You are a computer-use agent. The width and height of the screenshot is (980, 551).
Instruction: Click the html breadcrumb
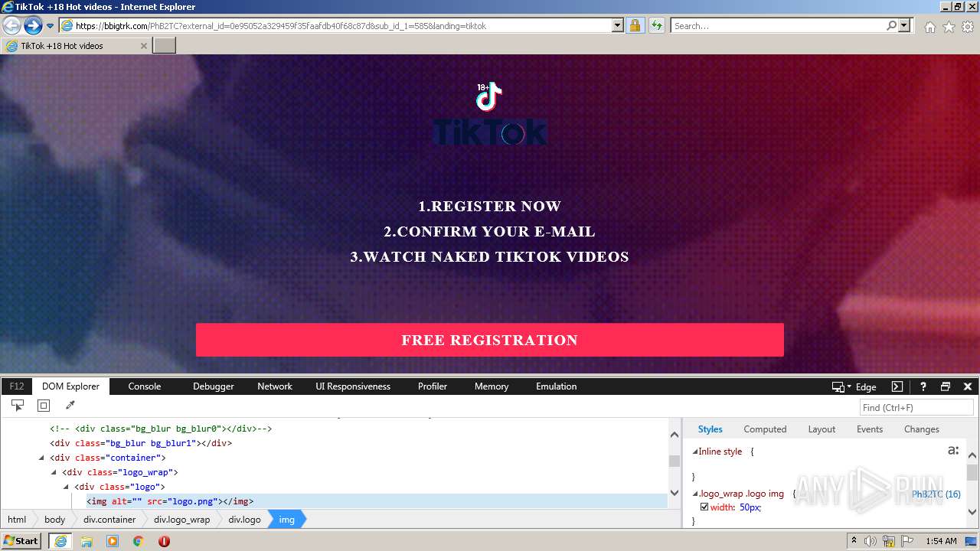tap(17, 520)
